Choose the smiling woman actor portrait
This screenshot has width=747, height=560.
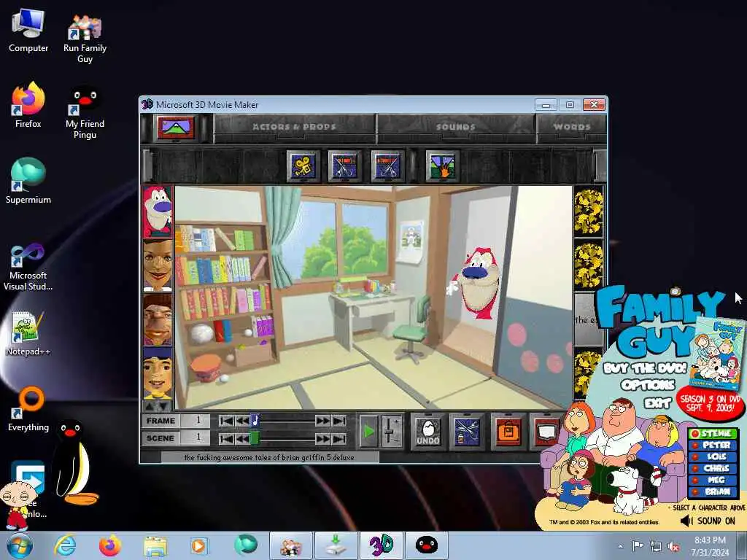158,265
